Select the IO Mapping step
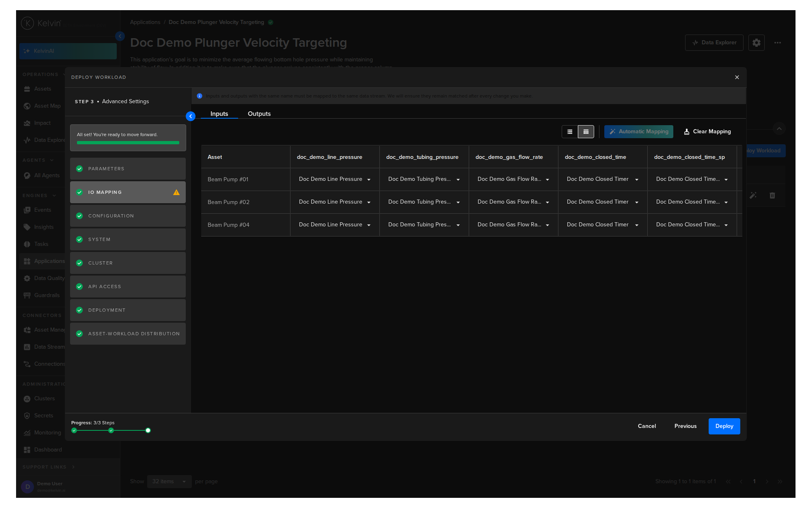The width and height of the screenshot is (812, 508). coord(128,192)
